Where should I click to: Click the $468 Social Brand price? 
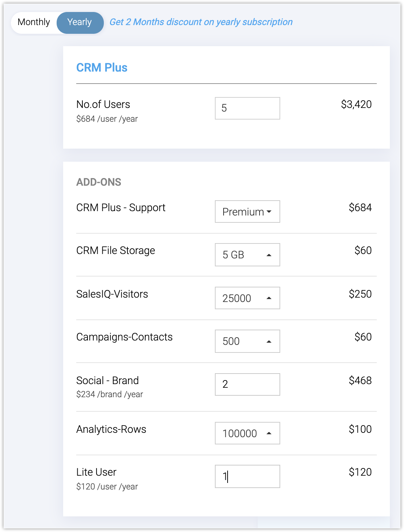click(x=360, y=380)
